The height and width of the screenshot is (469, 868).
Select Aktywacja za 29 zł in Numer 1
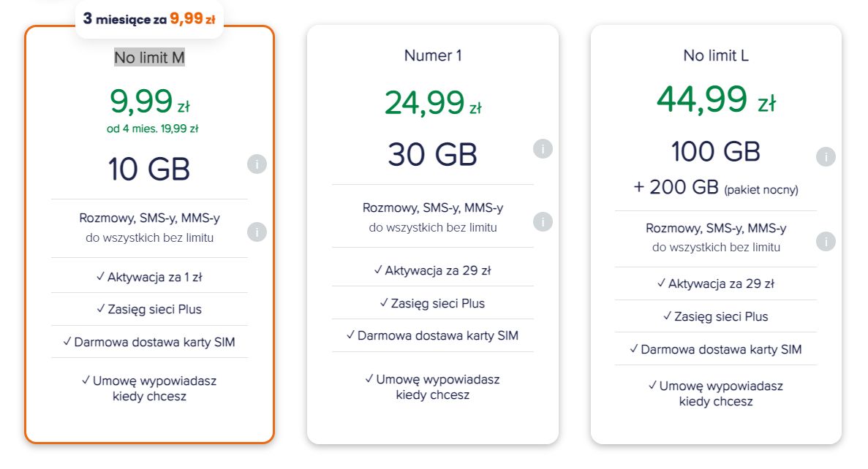click(432, 270)
